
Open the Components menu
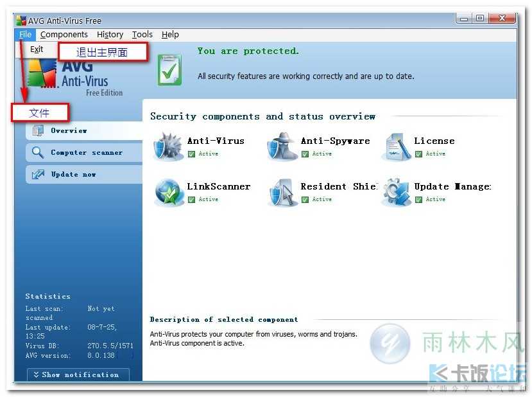pos(64,35)
